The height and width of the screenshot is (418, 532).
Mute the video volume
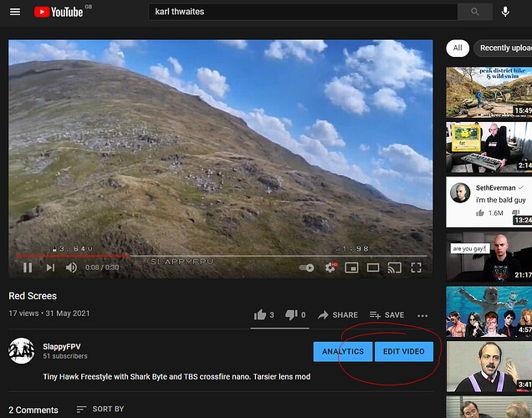click(71, 268)
